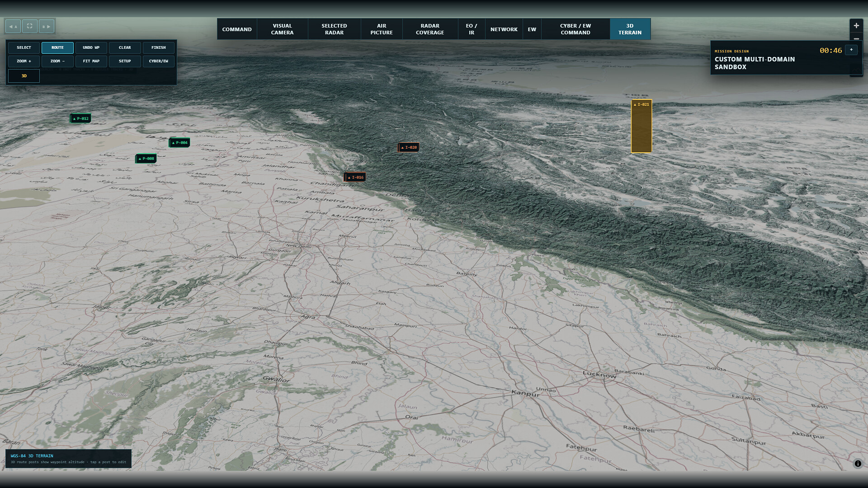Viewport: 868px width, 488px height.
Task: Click the FIT MAP button
Action: click(x=91, y=61)
